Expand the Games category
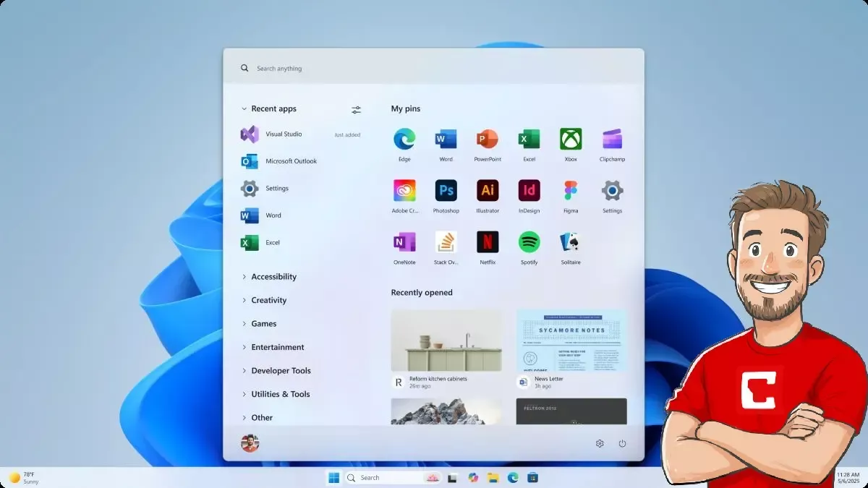Screen dimensions: 868x488 pos(263,324)
